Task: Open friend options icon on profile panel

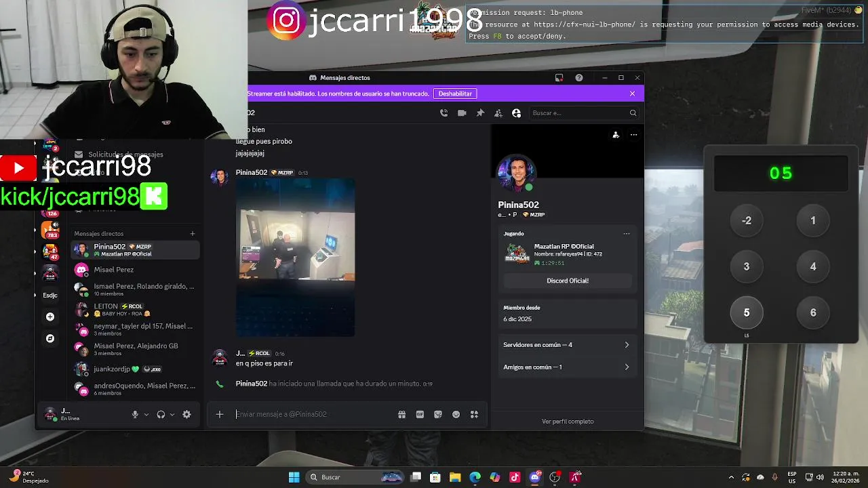Action: [616, 135]
